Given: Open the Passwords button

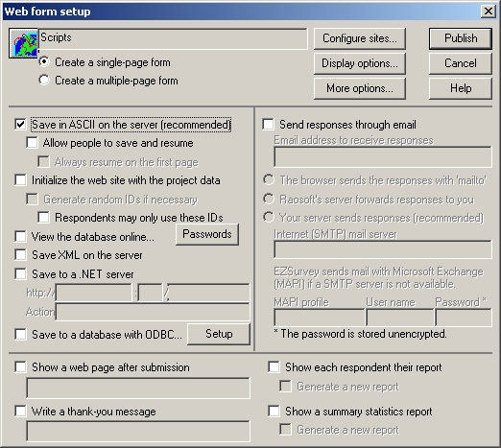Looking at the screenshot, I should click(x=207, y=234).
